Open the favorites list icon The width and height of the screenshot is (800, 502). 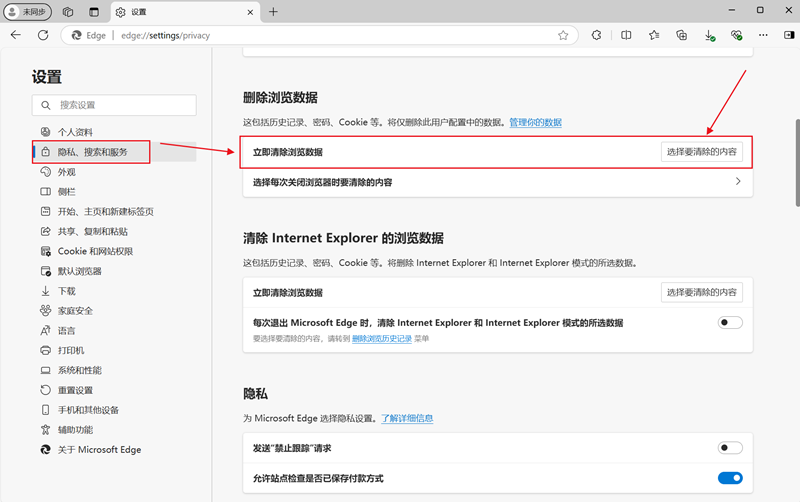pyautogui.click(x=654, y=35)
